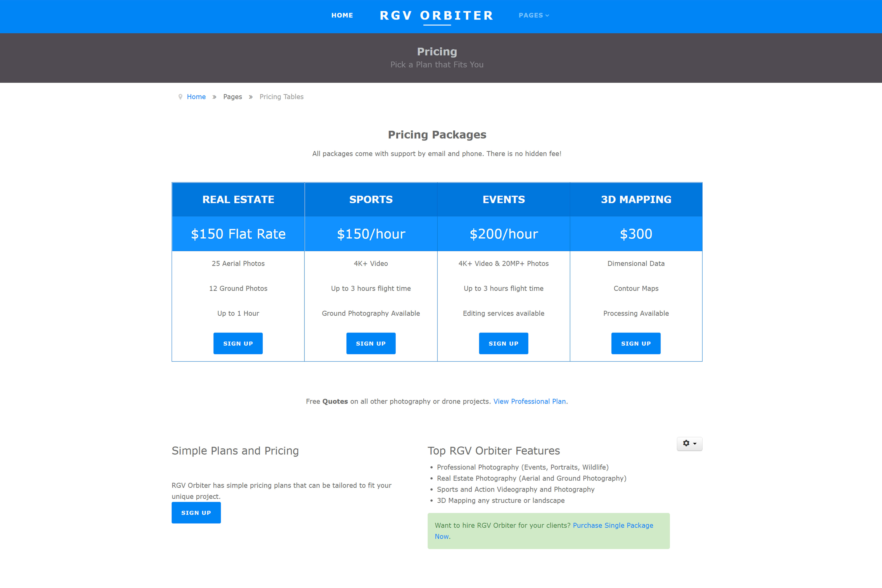Click the Pick a Plan that Fits You subtitle

pyautogui.click(x=437, y=64)
